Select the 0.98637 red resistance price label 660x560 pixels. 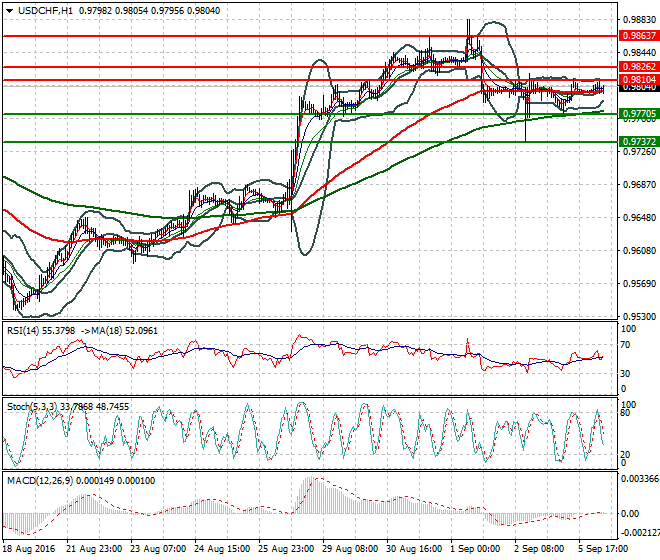click(x=639, y=36)
